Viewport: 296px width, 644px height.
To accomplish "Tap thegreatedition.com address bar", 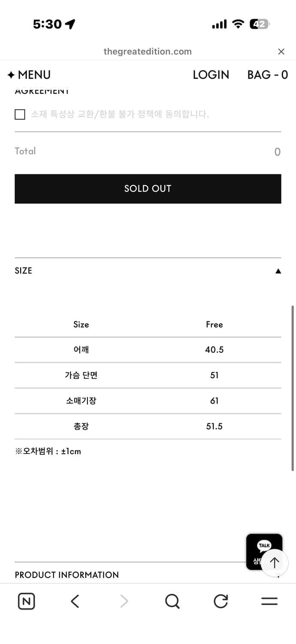I will (x=148, y=51).
